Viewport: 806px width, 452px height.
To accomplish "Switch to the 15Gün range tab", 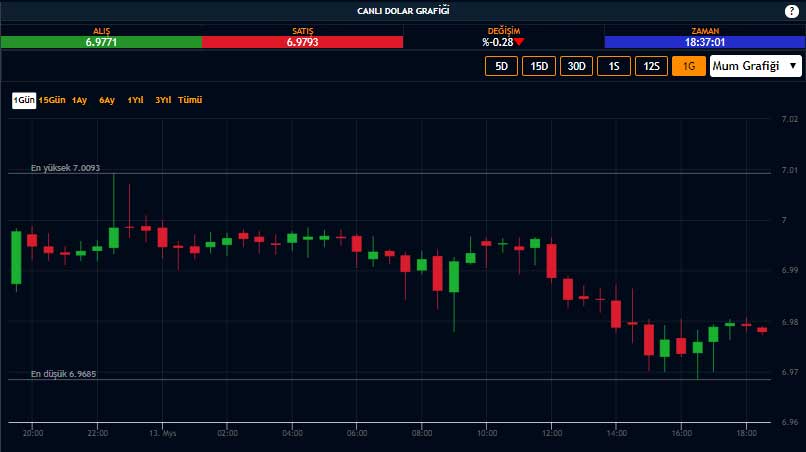I will 52,100.
